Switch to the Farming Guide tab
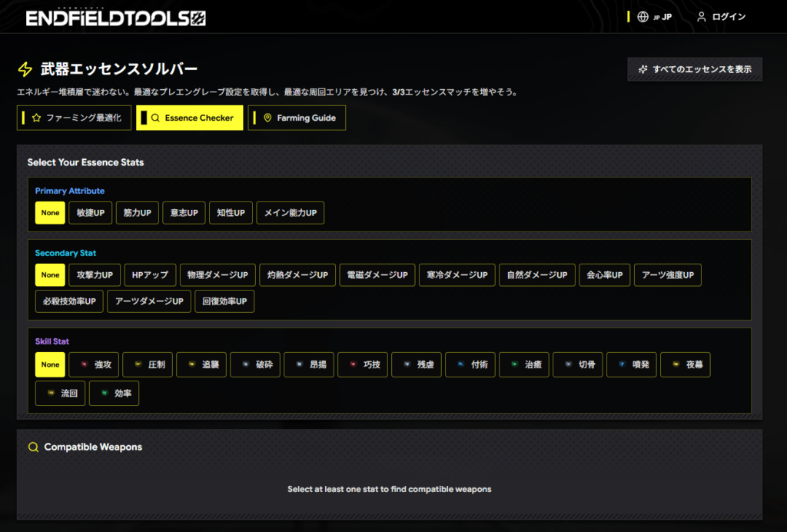 (x=297, y=118)
